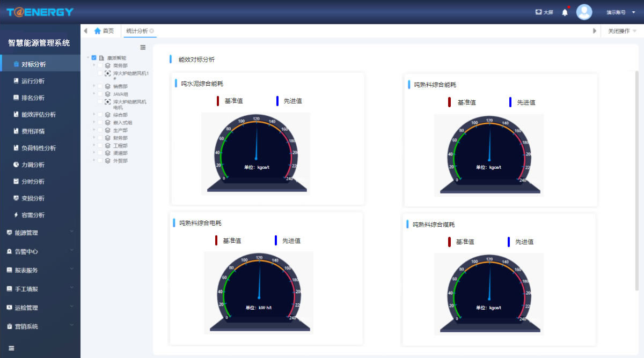Open the 关闭操作 dropdown

[x=622, y=31]
